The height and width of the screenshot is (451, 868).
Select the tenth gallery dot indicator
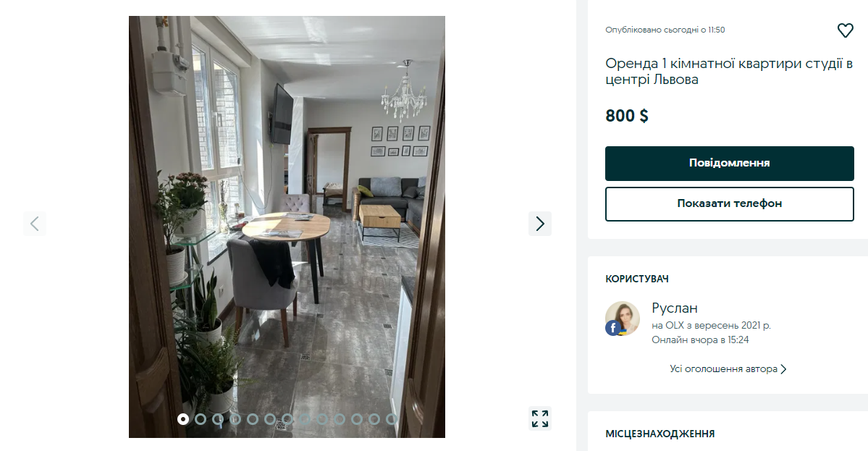tap(340, 419)
